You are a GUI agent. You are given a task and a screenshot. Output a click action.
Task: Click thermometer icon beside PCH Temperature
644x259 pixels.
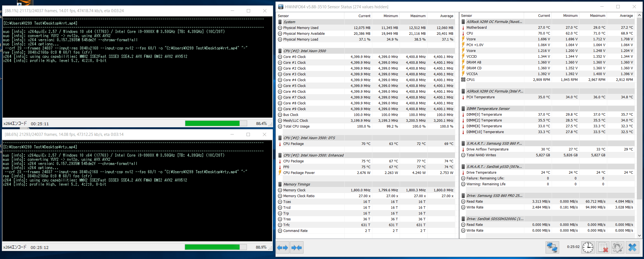click(463, 97)
